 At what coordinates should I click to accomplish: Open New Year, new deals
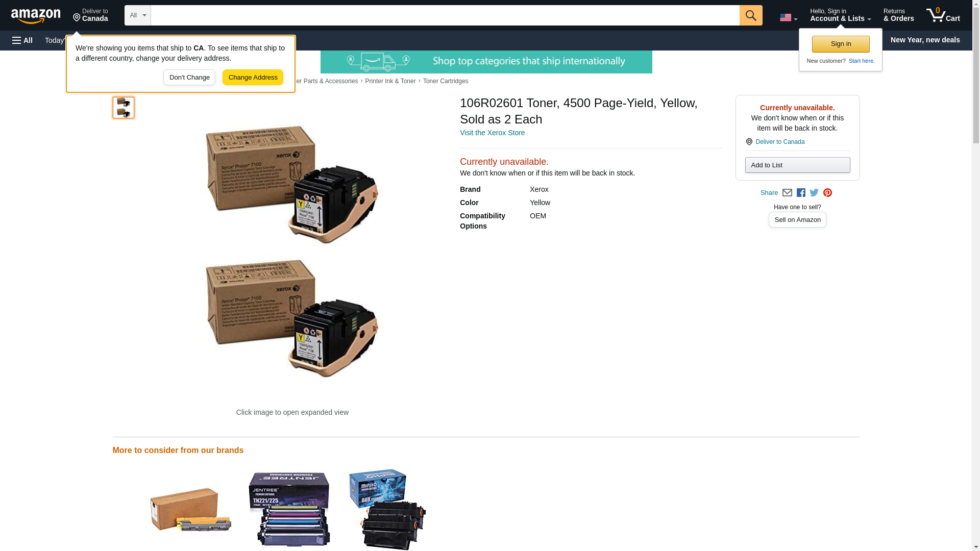925,40
